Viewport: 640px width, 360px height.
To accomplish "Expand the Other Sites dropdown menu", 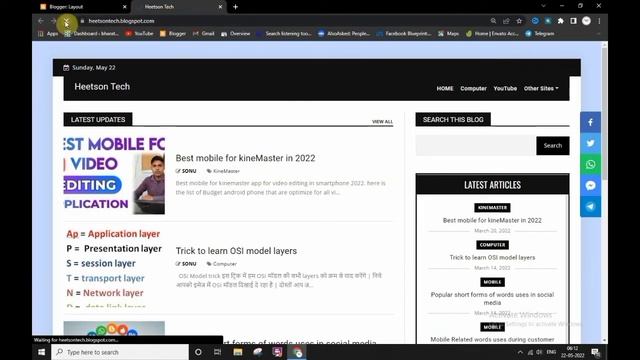I will coord(541,89).
